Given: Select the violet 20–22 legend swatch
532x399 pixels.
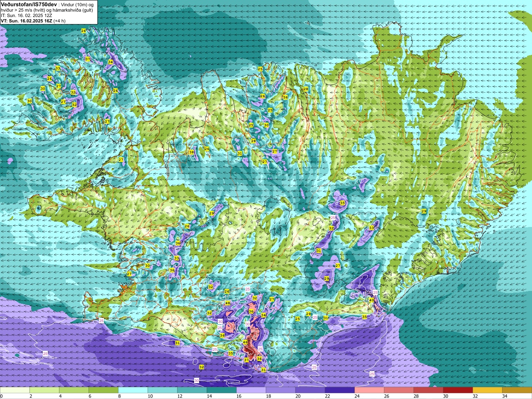Looking at the screenshot, I should coord(310,390).
